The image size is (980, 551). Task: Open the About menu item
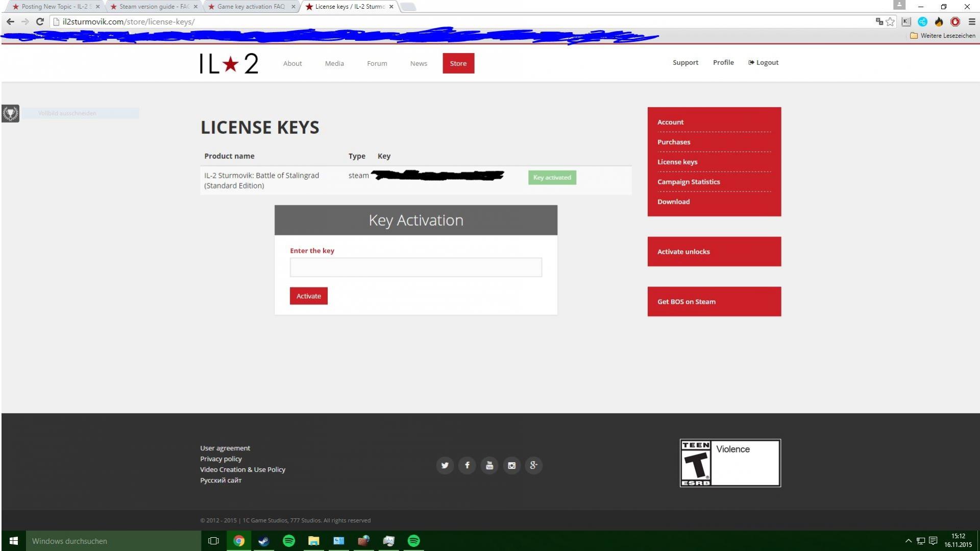click(292, 63)
